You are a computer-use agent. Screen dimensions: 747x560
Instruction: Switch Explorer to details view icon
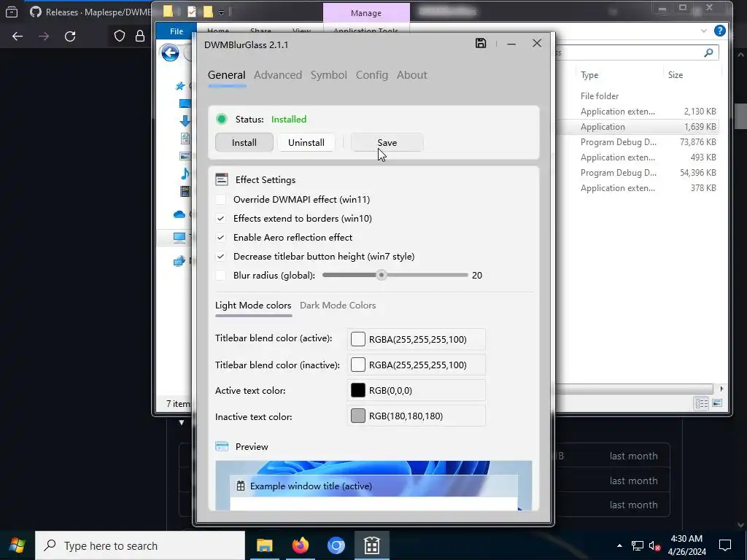[701, 403]
